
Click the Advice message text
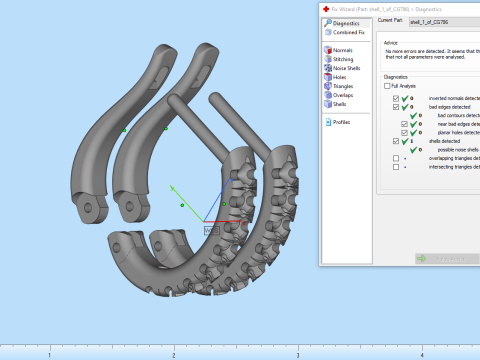(x=432, y=54)
